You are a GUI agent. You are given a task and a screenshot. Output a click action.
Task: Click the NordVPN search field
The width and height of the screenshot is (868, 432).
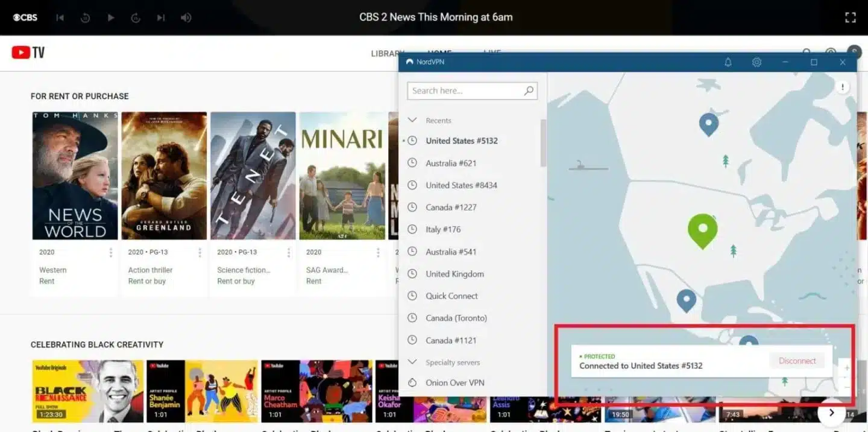pyautogui.click(x=472, y=91)
